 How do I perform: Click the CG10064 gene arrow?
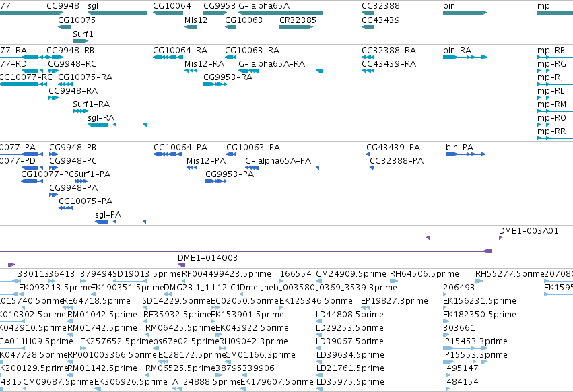(168, 13)
